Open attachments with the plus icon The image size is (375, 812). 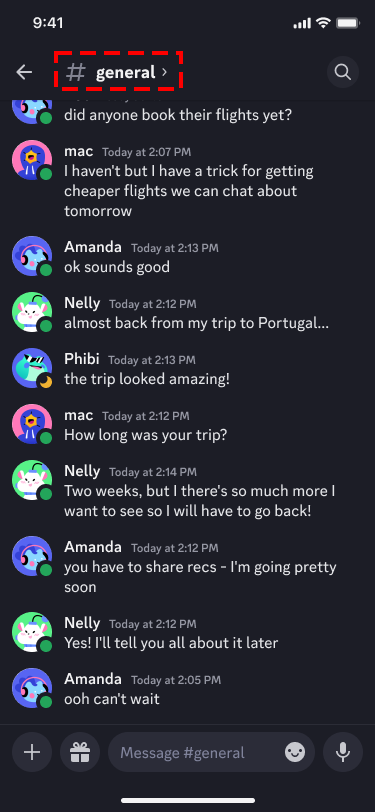point(32,752)
